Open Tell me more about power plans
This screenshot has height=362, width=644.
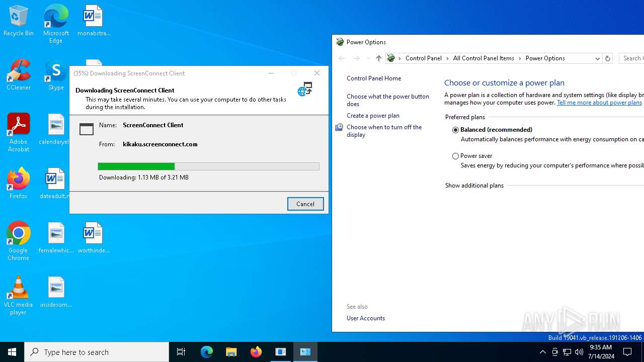point(599,103)
